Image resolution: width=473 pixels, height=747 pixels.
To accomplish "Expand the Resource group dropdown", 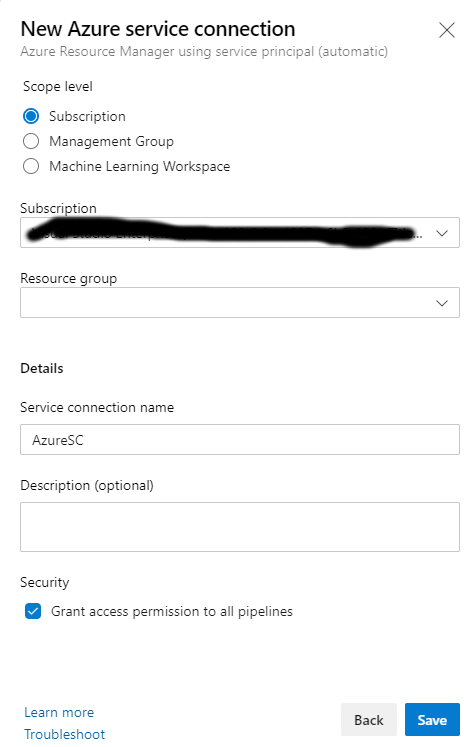I will tap(240, 303).
